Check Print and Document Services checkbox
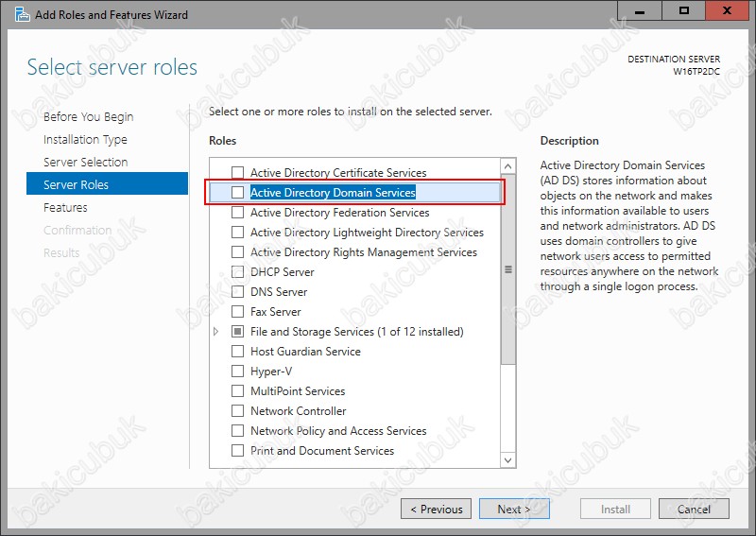This screenshot has width=756, height=536. coord(238,450)
